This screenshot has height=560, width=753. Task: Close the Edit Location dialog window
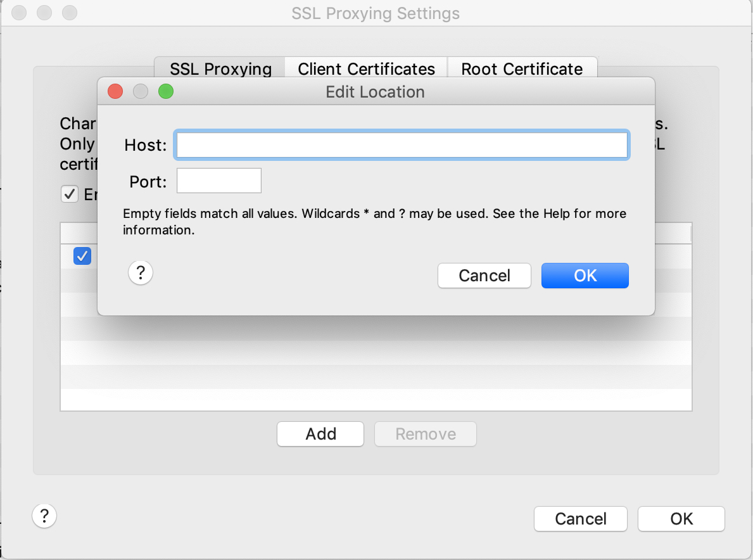[x=115, y=91]
